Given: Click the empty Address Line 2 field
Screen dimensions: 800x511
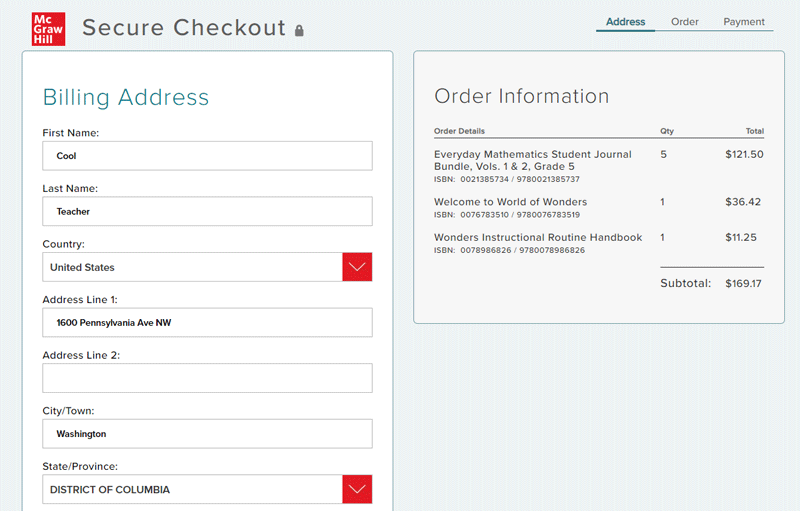Looking at the screenshot, I should coord(207,378).
